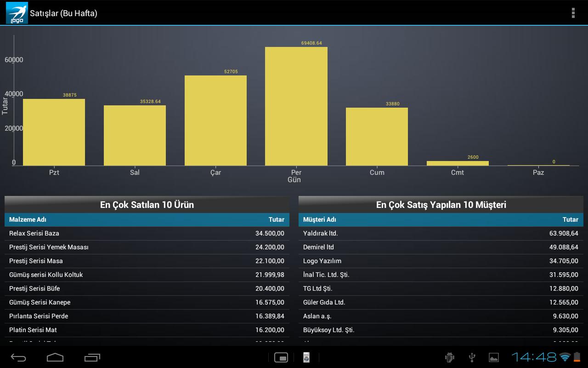Select the Per bar showing 69408.64
588x368 pixels.
point(296,106)
